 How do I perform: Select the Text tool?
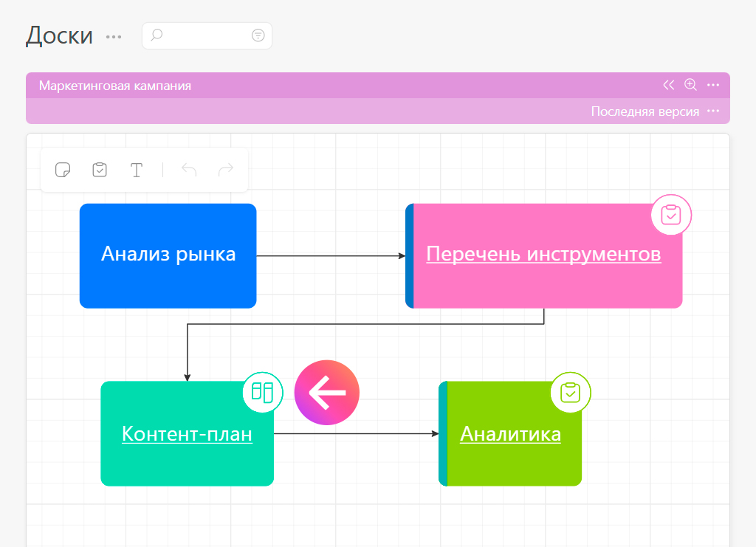(x=137, y=170)
